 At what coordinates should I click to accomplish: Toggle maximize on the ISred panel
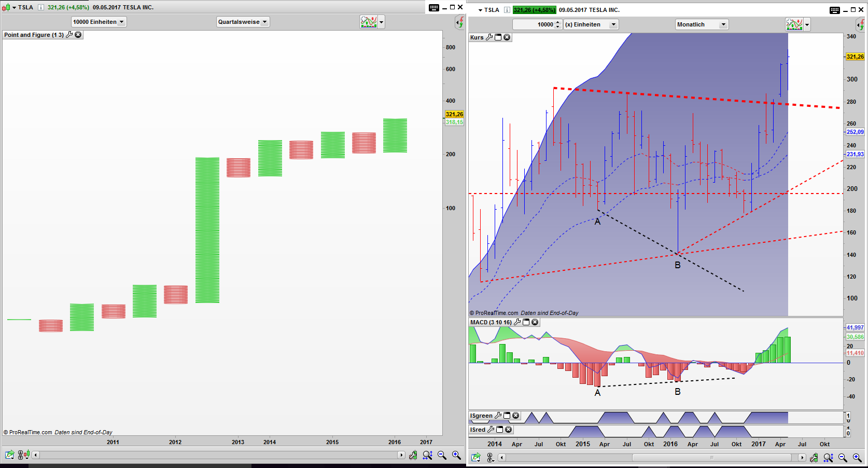[x=499, y=430]
